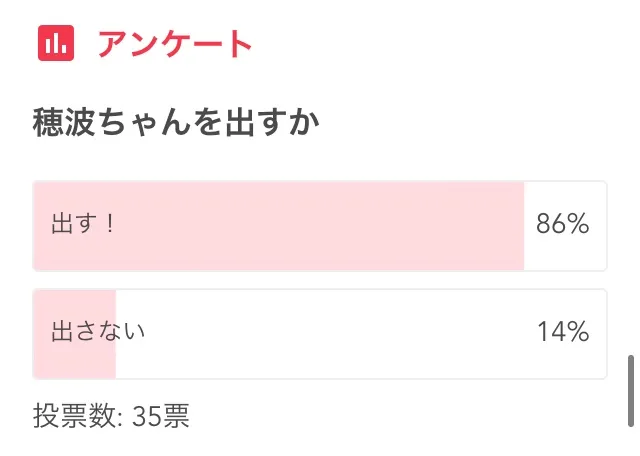Tap the white bars inside the poll icon
This screenshot has height=456, width=640.
57,44
